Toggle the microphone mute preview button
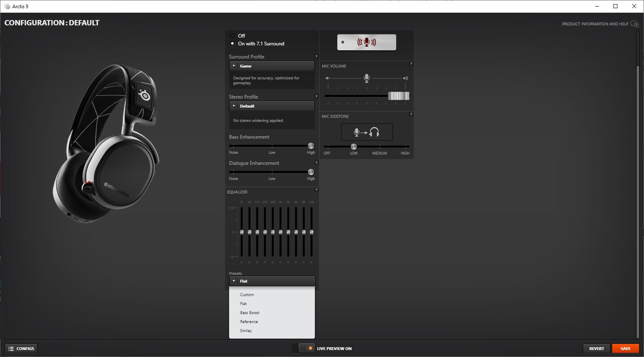 366,42
